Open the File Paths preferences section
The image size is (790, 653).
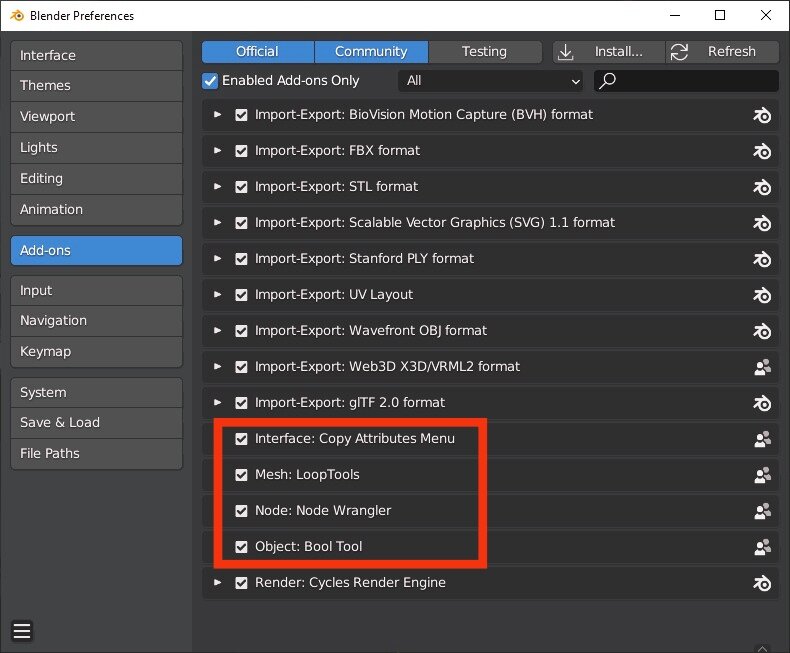[96, 454]
